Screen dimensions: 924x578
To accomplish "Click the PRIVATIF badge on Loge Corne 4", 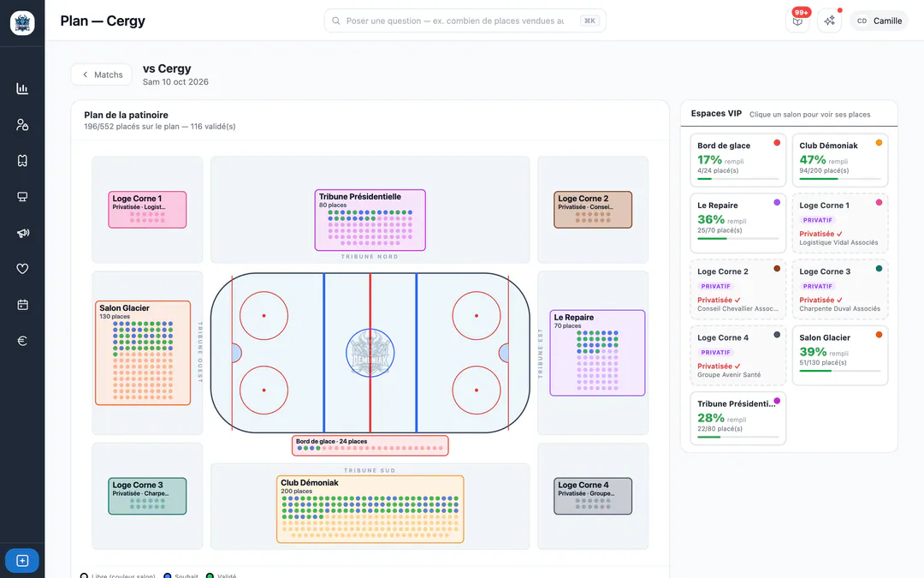I will [715, 352].
